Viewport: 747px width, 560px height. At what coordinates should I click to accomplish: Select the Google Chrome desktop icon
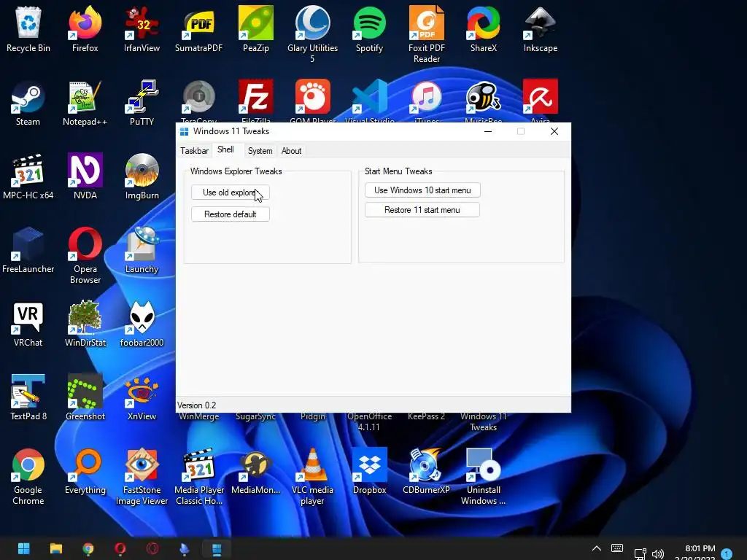pyautogui.click(x=28, y=477)
